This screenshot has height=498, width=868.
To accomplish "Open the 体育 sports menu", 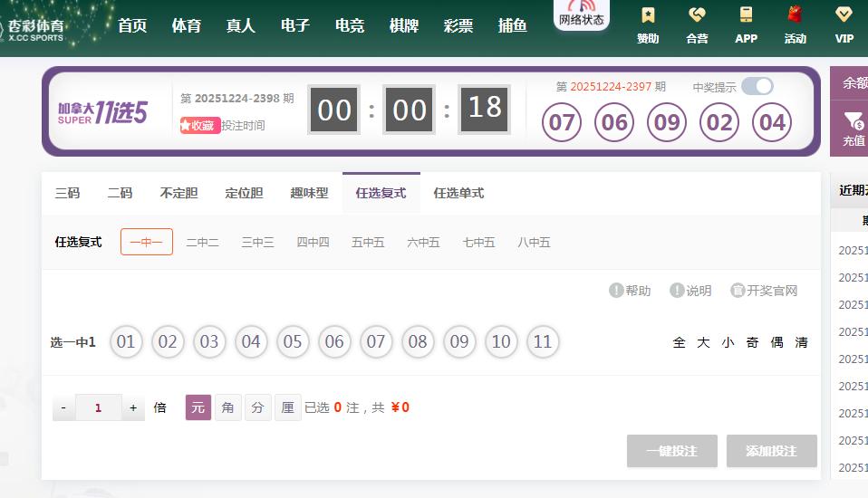I will (x=187, y=25).
